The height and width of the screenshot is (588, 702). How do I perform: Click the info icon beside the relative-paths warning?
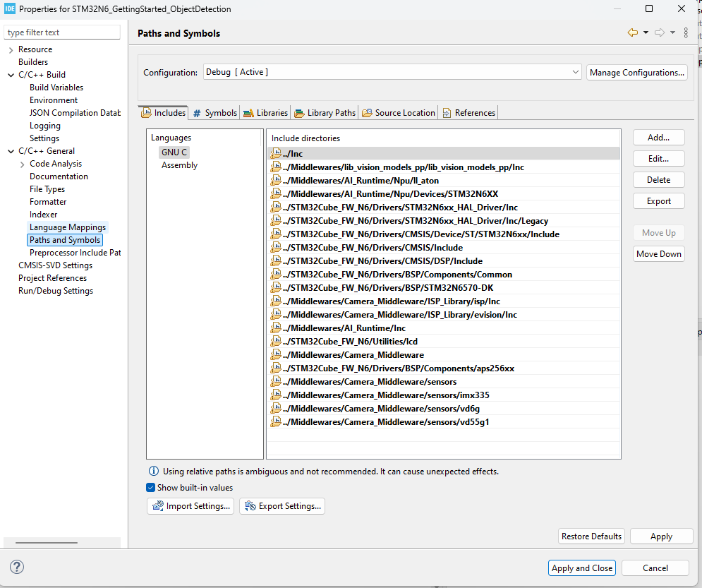click(152, 471)
